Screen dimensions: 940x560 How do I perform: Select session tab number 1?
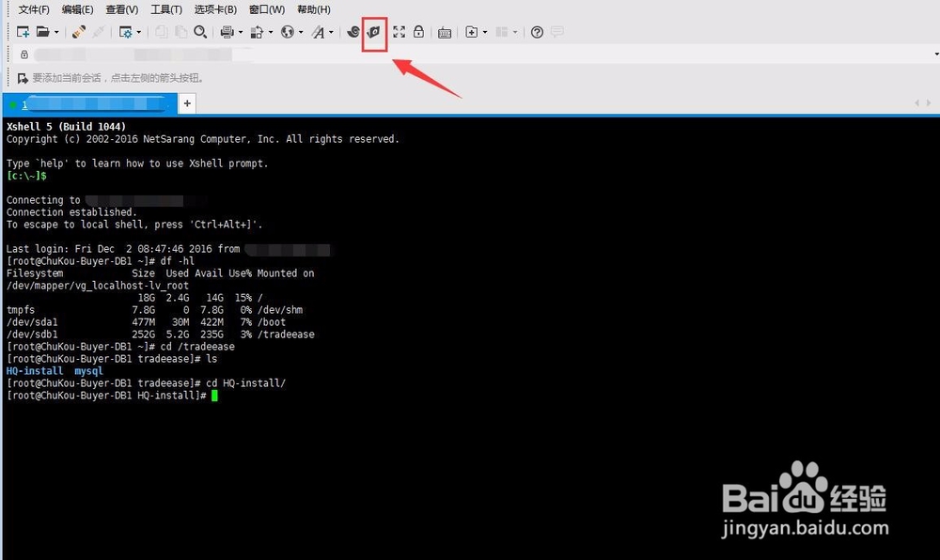point(90,104)
